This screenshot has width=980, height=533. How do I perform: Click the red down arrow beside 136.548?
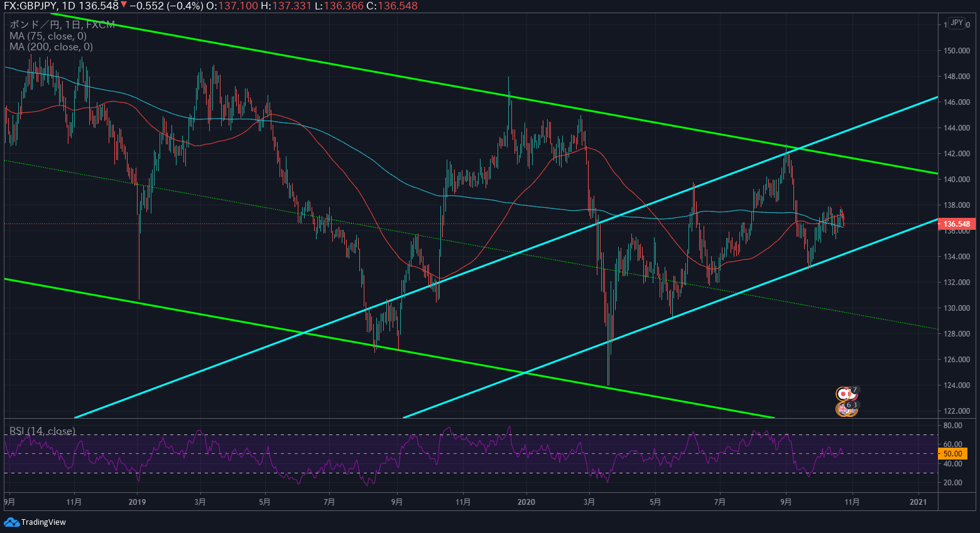click(124, 6)
